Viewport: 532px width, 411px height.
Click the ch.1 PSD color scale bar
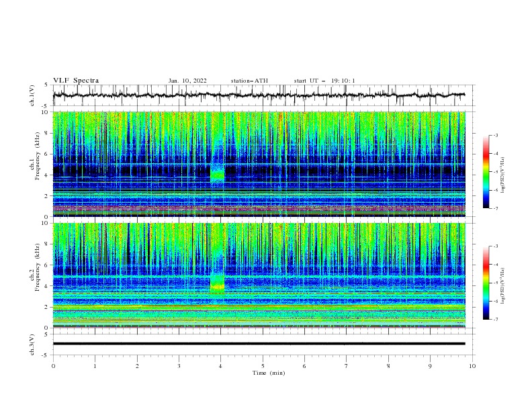tap(486, 172)
